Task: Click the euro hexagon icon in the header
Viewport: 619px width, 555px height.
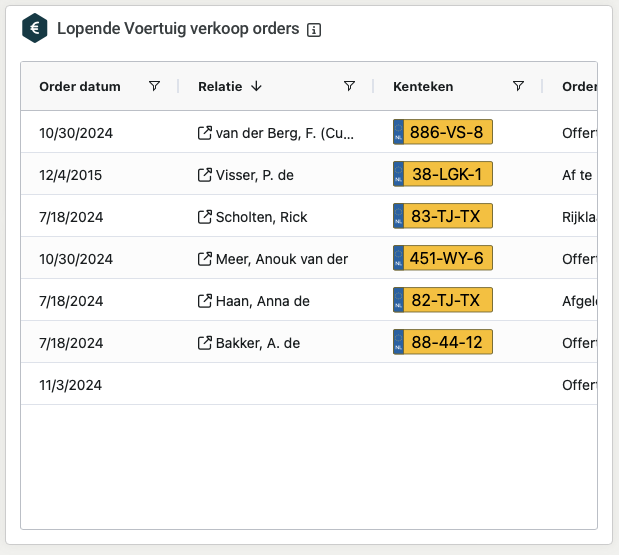Action: click(35, 29)
